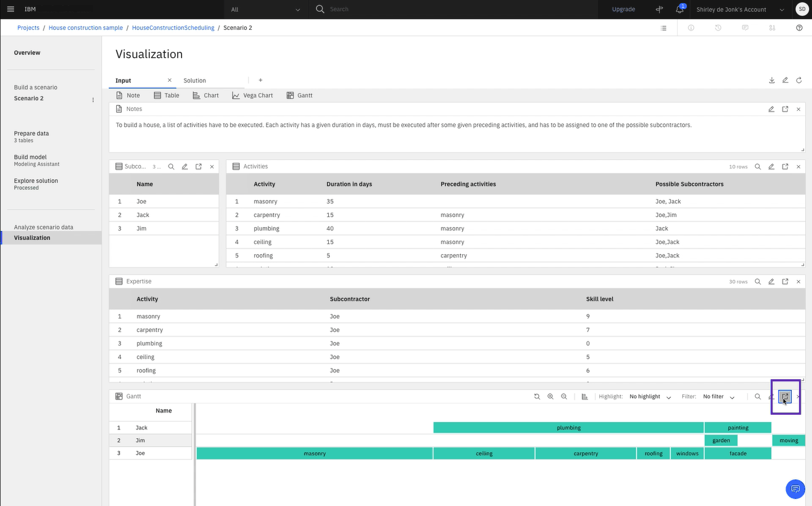
Task: Click the notifications bell icon
Action: (x=680, y=9)
